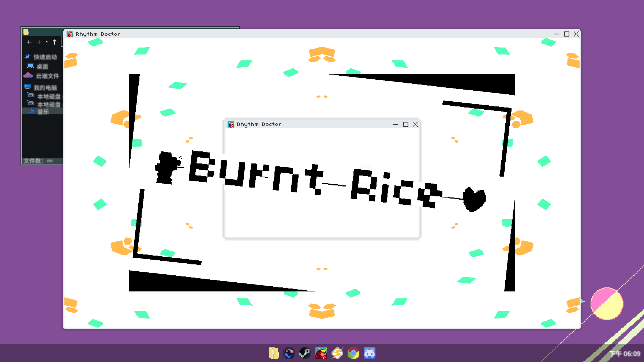Maximize the inner Rhythm Doctor window
Viewport: 644px width, 362px height.
click(405, 124)
